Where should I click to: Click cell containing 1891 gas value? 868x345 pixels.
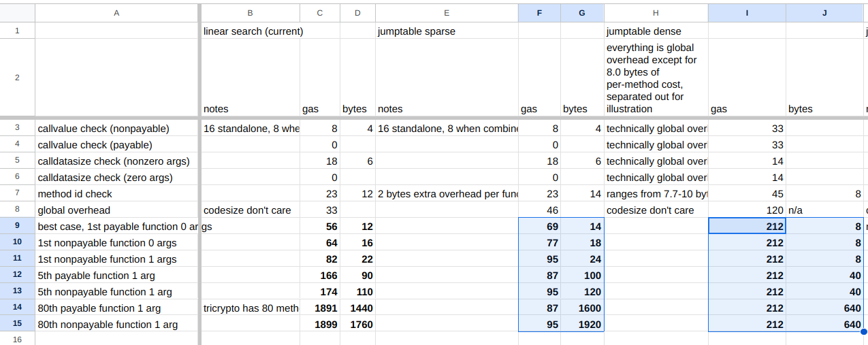click(x=320, y=308)
